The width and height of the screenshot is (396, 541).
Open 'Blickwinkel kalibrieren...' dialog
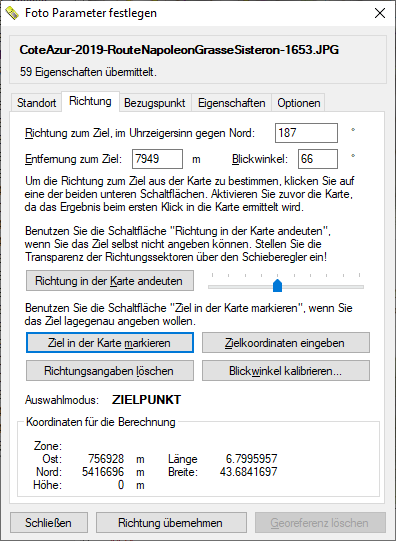point(286,371)
